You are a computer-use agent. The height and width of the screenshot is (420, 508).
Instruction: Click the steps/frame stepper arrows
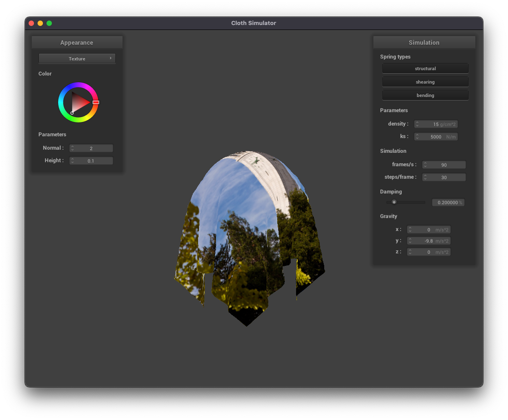(x=425, y=177)
